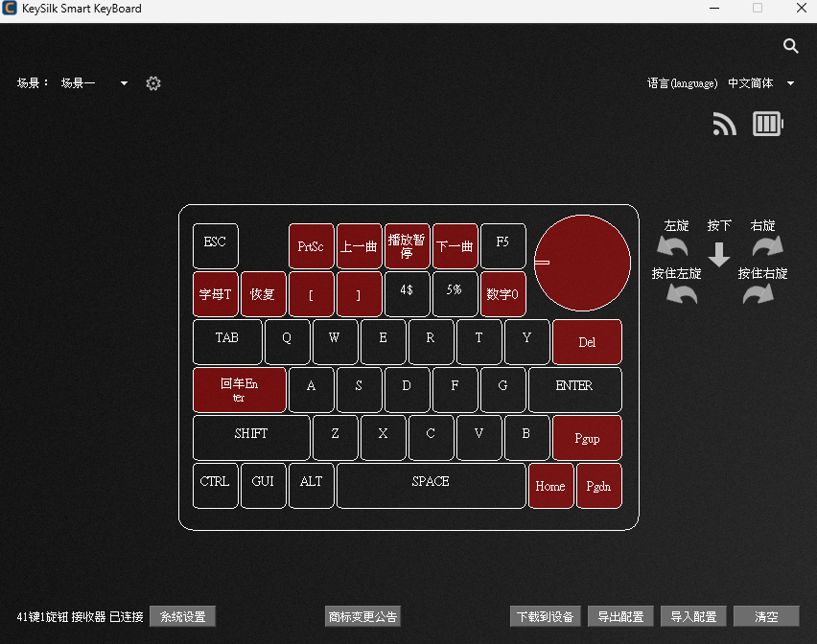Select the 右旋 rotate-right arrow icon

point(767,245)
